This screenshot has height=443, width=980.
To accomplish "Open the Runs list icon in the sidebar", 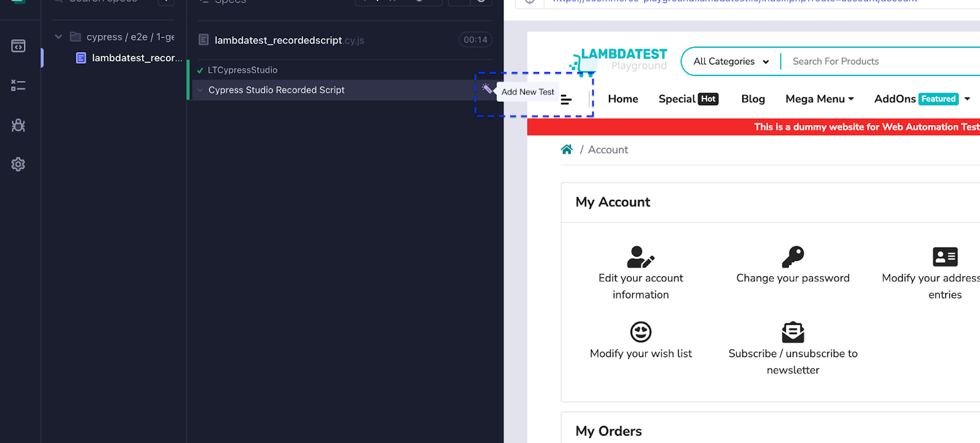I will pyautogui.click(x=18, y=86).
